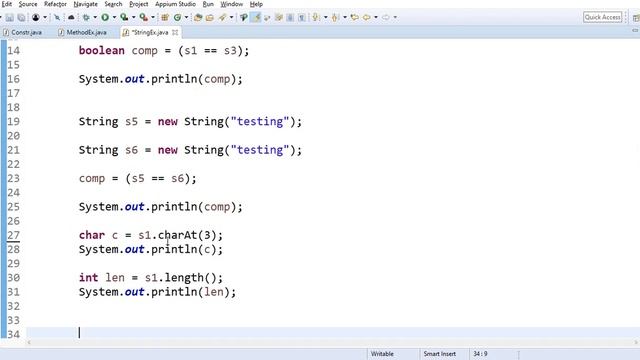Click the Search flashlight toolbar icon
Image resolution: width=640 pixels, height=360 pixels.
click(x=222, y=18)
